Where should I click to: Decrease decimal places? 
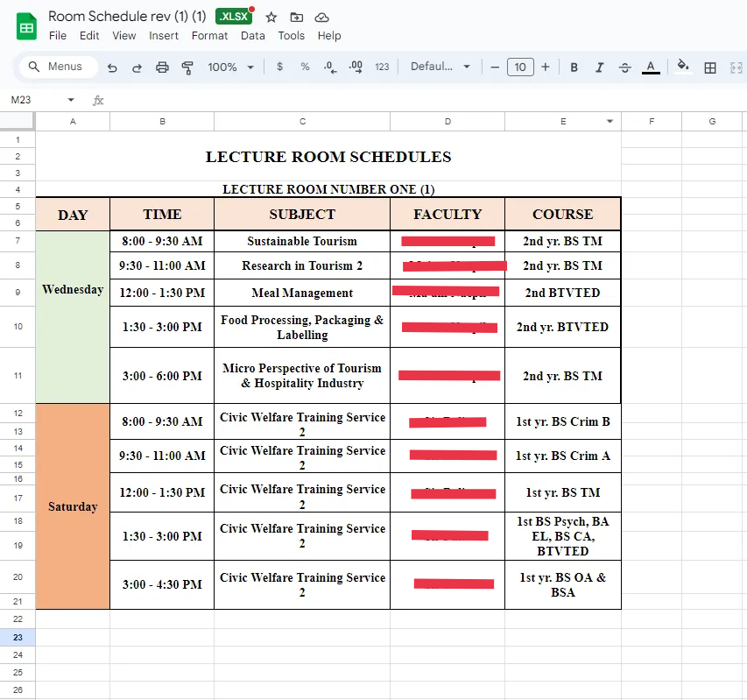coord(329,67)
